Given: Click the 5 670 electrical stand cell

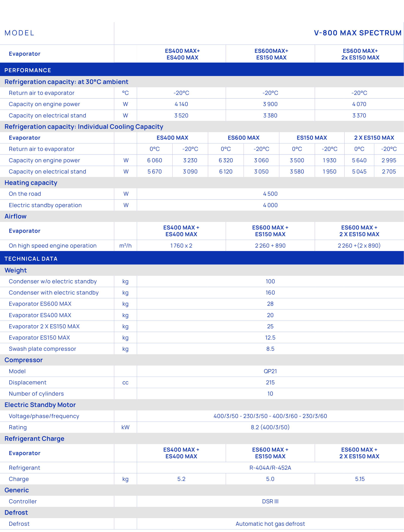Looking at the screenshot, I should [155, 172].
